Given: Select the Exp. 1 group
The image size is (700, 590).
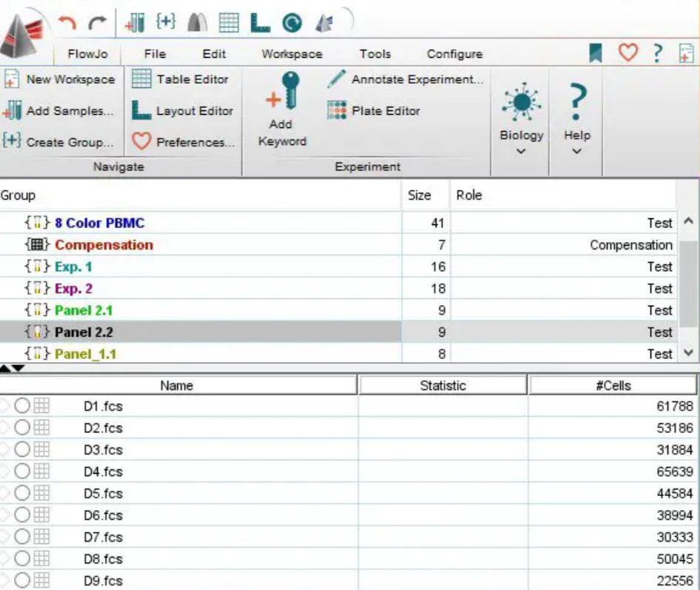Looking at the screenshot, I should [73, 266].
